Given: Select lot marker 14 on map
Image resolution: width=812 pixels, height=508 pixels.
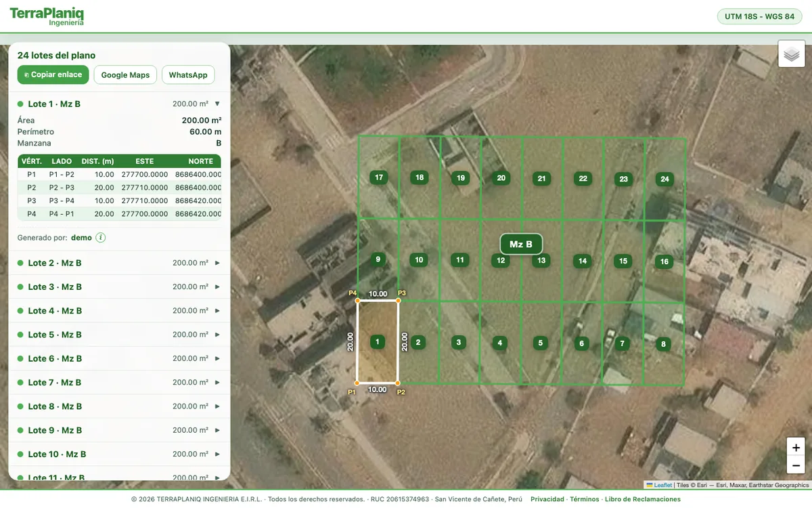Looking at the screenshot, I should pyautogui.click(x=583, y=261).
